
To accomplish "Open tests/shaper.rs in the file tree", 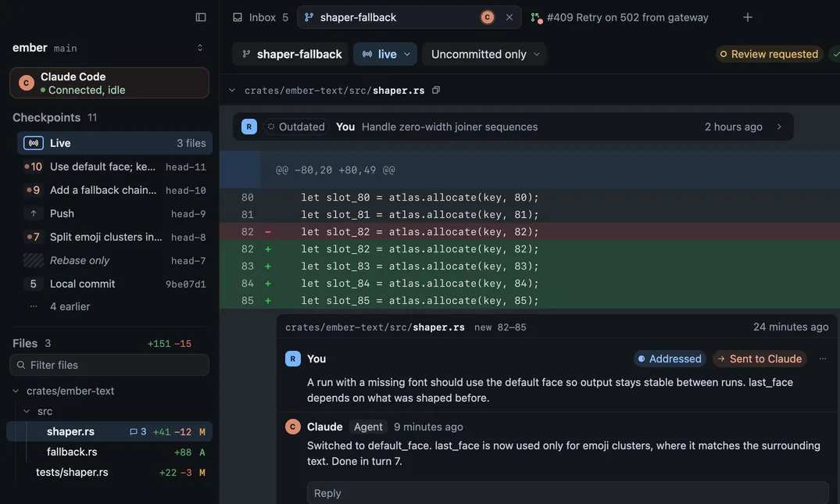I will (109, 472).
